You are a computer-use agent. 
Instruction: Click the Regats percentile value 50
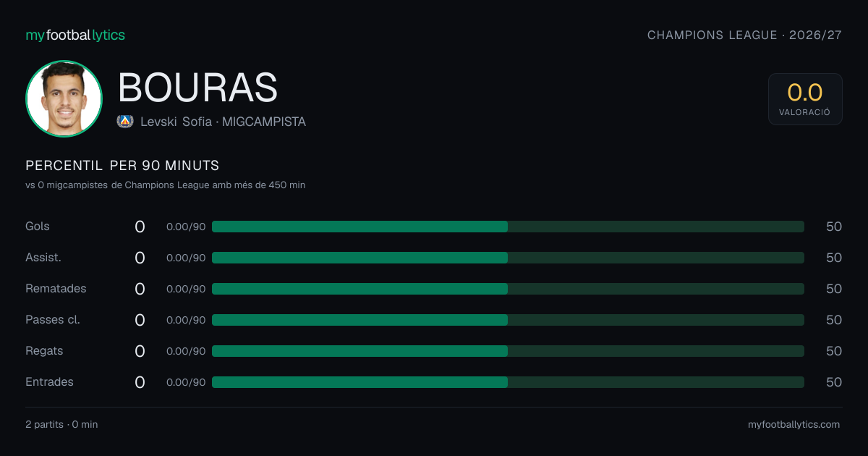click(x=834, y=351)
